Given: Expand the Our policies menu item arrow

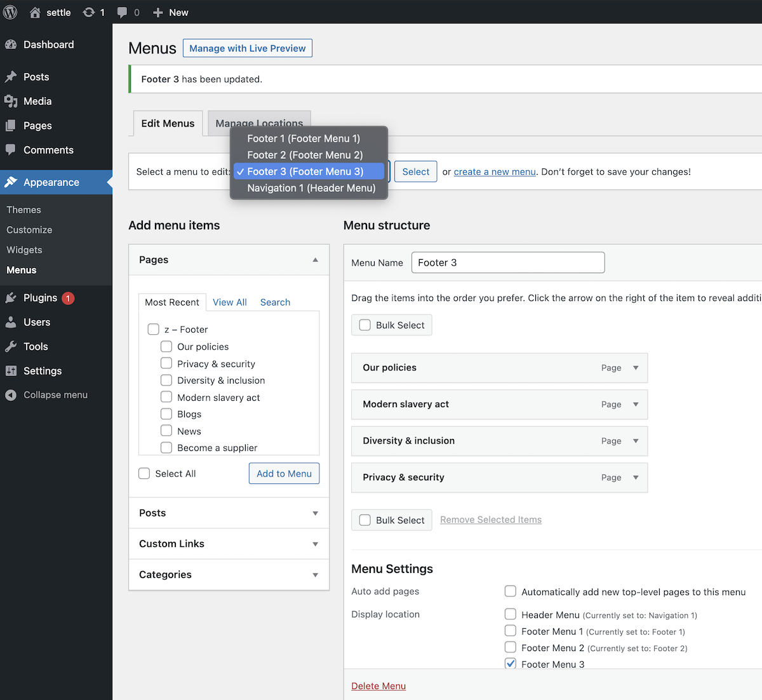Looking at the screenshot, I should point(636,368).
